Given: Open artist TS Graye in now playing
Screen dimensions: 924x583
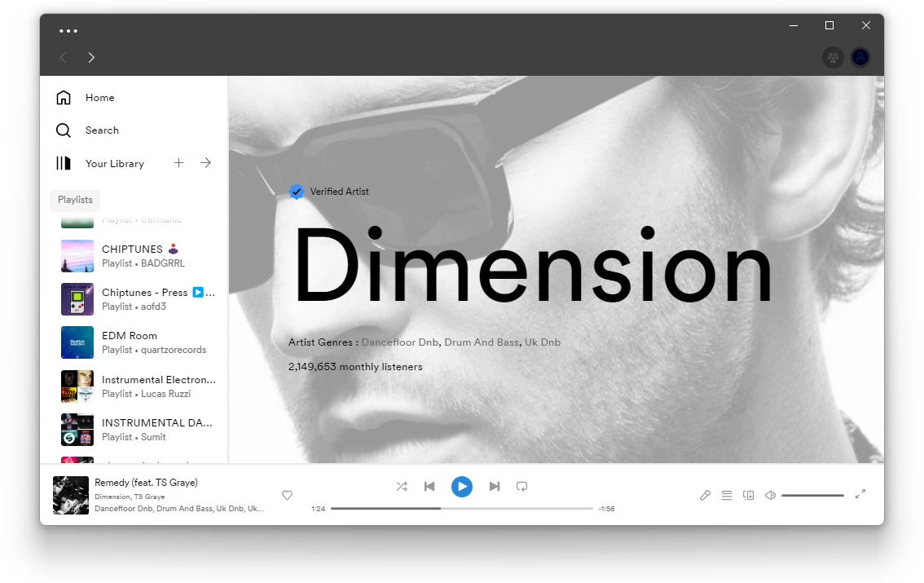Looking at the screenshot, I should coord(149,497).
